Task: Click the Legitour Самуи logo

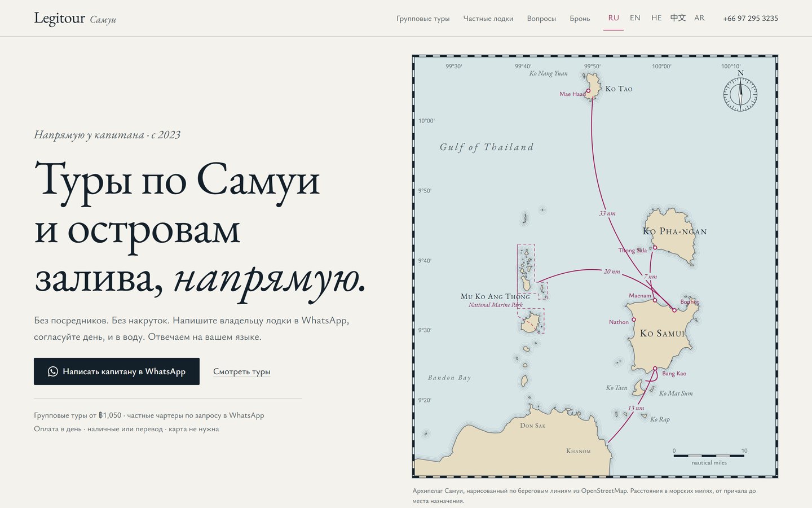Action: [x=75, y=19]
